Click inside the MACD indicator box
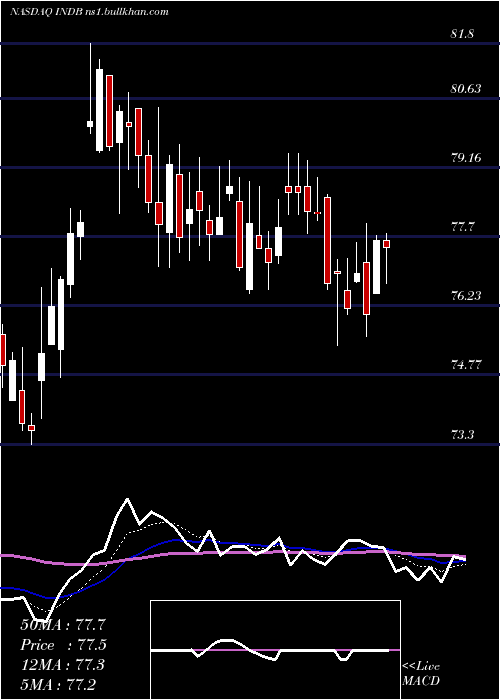500x700 pixels. (x=275, y=650)
